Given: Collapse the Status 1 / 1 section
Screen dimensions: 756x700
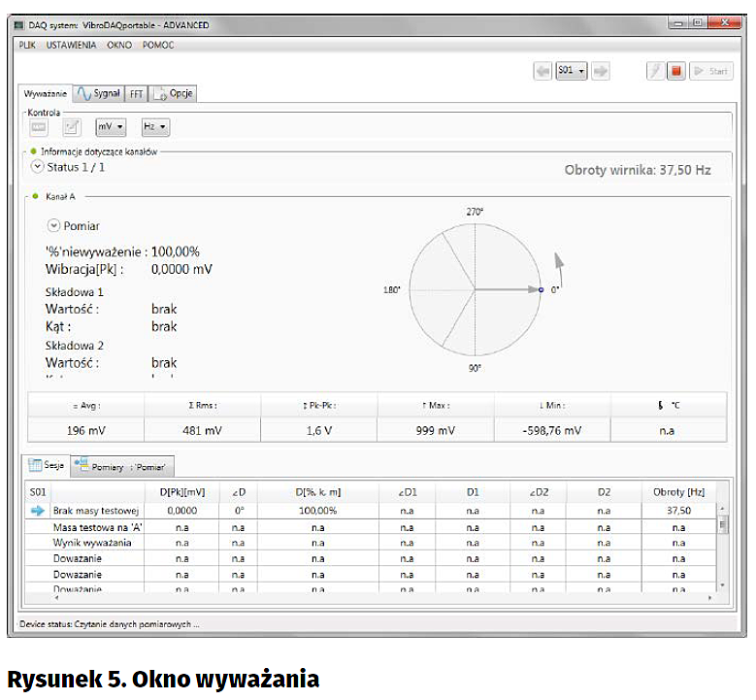Looking at the screenshot, I should pos(38,167).
